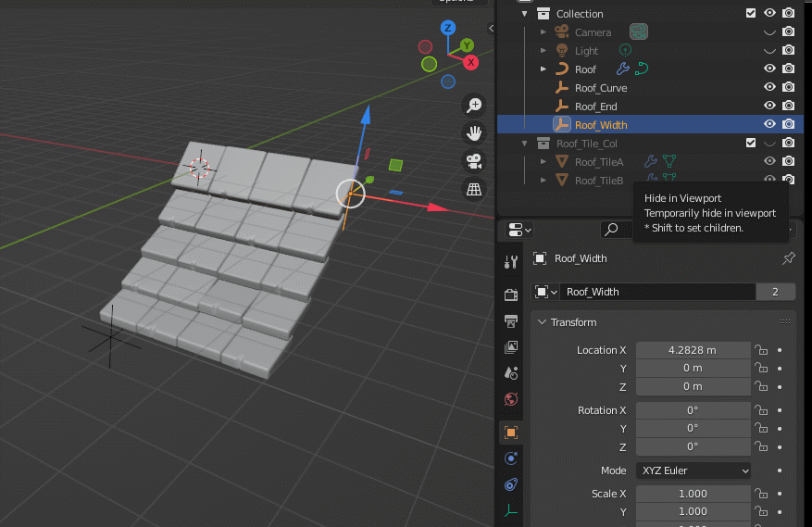Toggle camera view icon in viewport
812x527 pixels.
tap(474, 161)
